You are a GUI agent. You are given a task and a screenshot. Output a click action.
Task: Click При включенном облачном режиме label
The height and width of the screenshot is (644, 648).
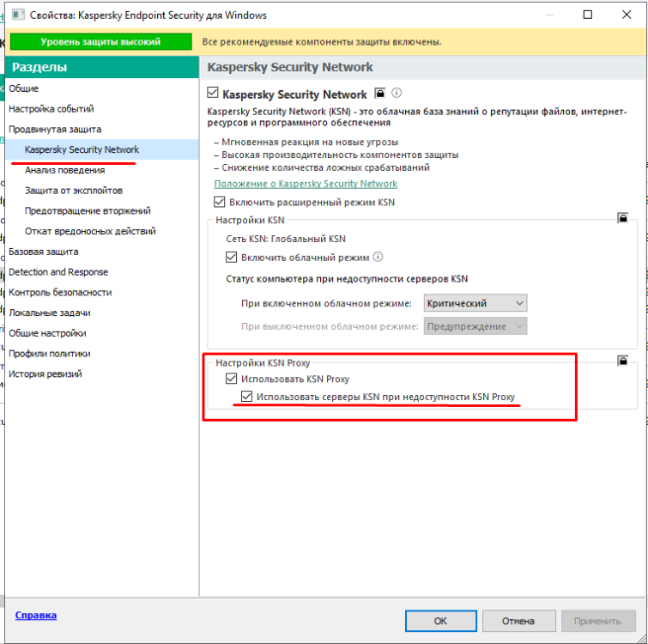click(x=326, y=303)
